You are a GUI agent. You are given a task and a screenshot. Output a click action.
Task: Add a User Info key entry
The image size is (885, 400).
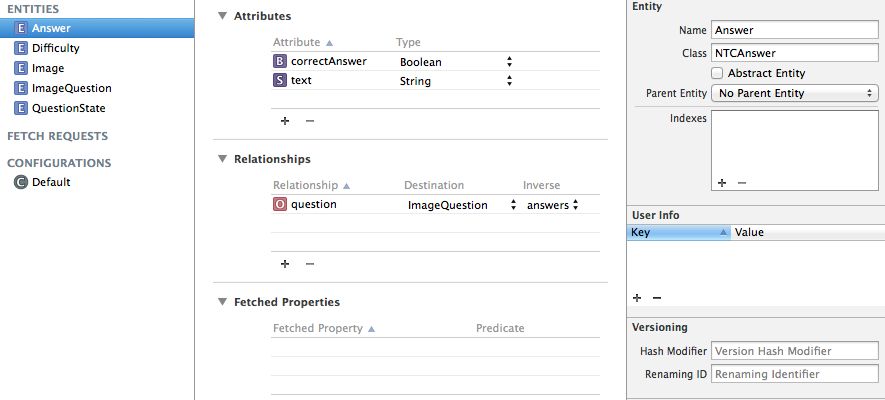point(637,298)
